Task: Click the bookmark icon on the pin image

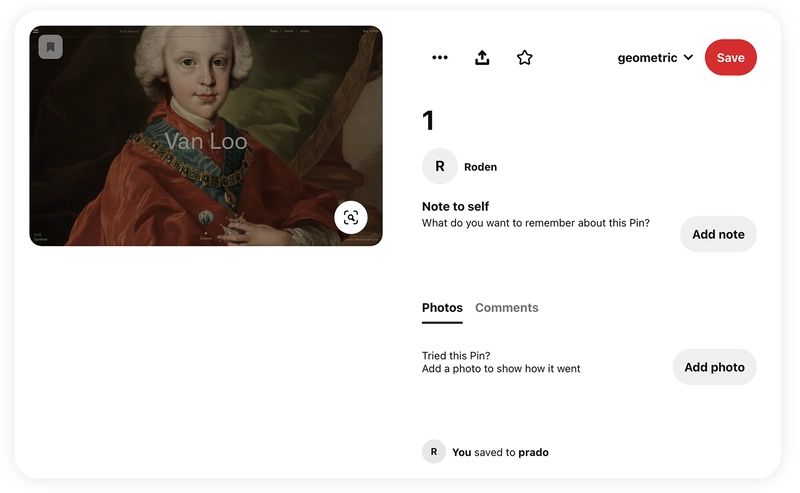Action: (x=51, y=47)
